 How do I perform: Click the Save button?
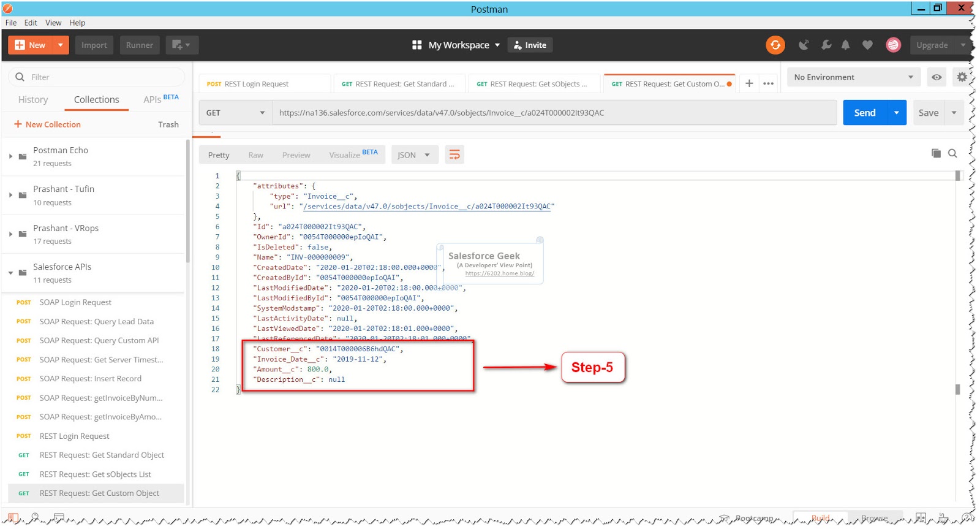(929, 113)
